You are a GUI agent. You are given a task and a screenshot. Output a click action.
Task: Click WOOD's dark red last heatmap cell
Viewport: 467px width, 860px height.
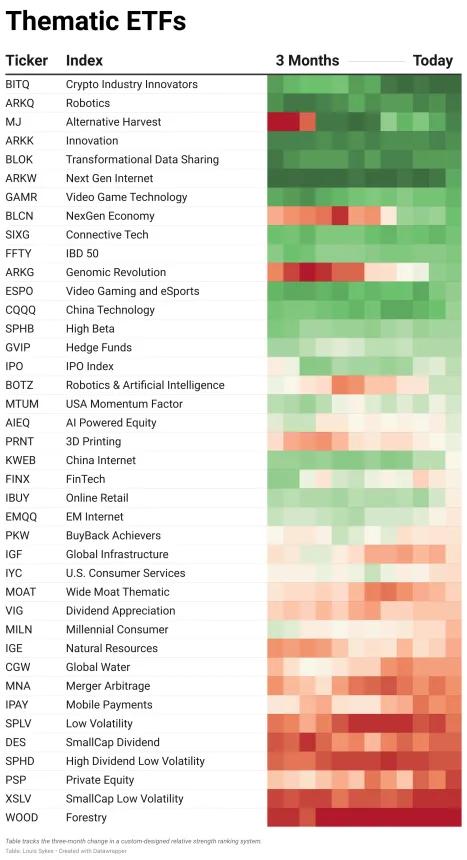click(453, 817)
